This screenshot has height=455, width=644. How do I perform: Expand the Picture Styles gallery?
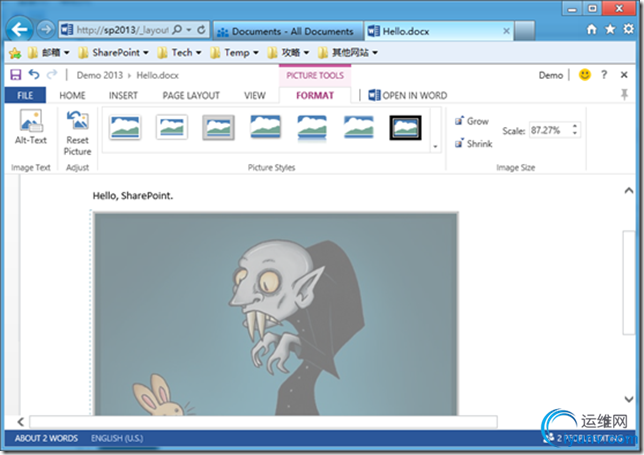tap(435, 147)
